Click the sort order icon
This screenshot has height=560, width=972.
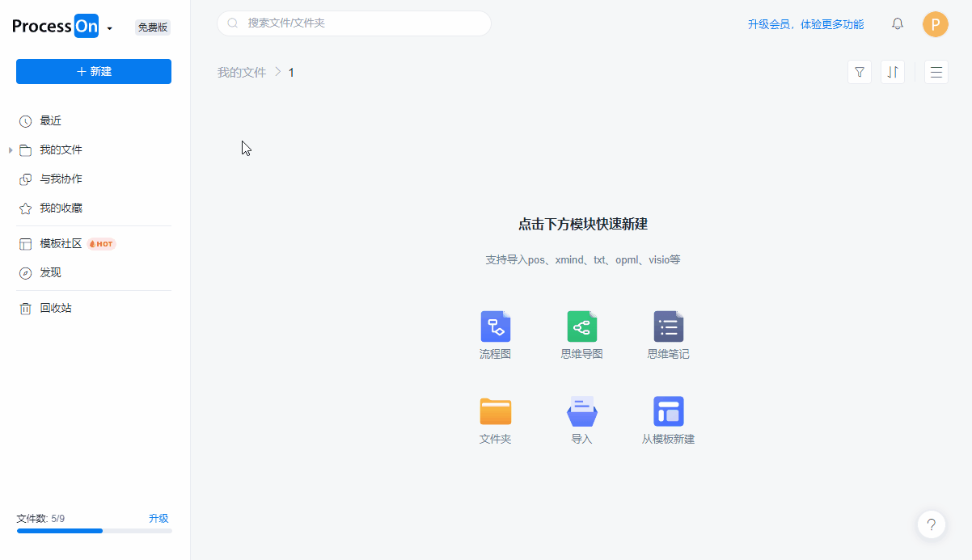click(893, 72)
